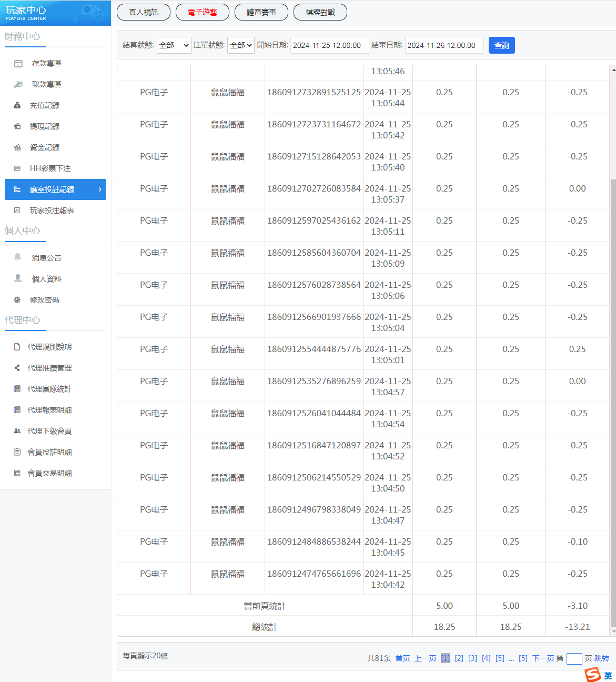Screen dimensions: 616x682
Task: Select the 棋牌對戰 tab
Action: pyautogui.click(x=320, y=12)
